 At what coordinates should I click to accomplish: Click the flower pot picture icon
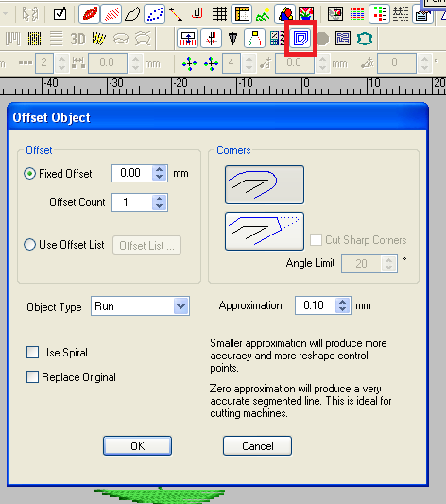coord(306,14)
